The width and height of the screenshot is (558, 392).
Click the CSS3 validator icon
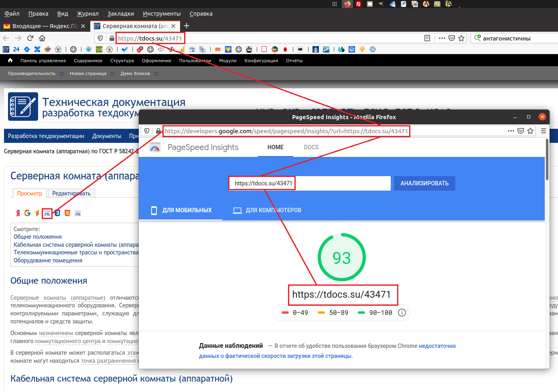[x=57, y=213]
